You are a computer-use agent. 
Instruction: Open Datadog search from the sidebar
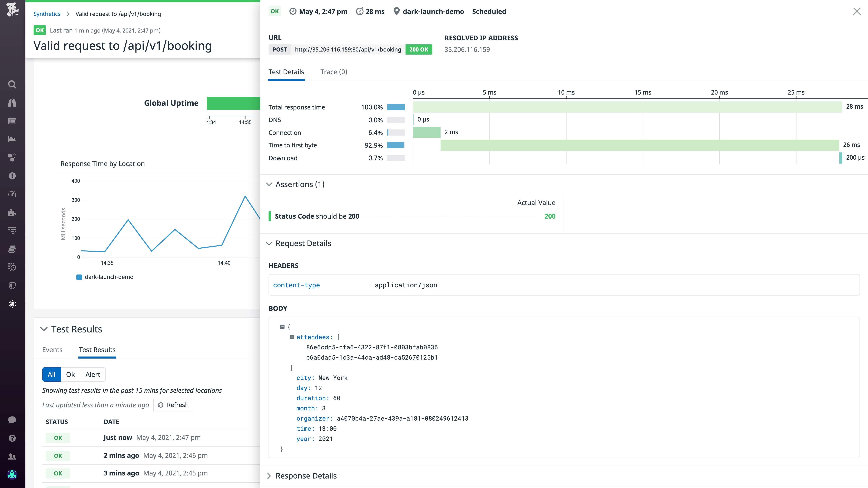click(13, 85)
